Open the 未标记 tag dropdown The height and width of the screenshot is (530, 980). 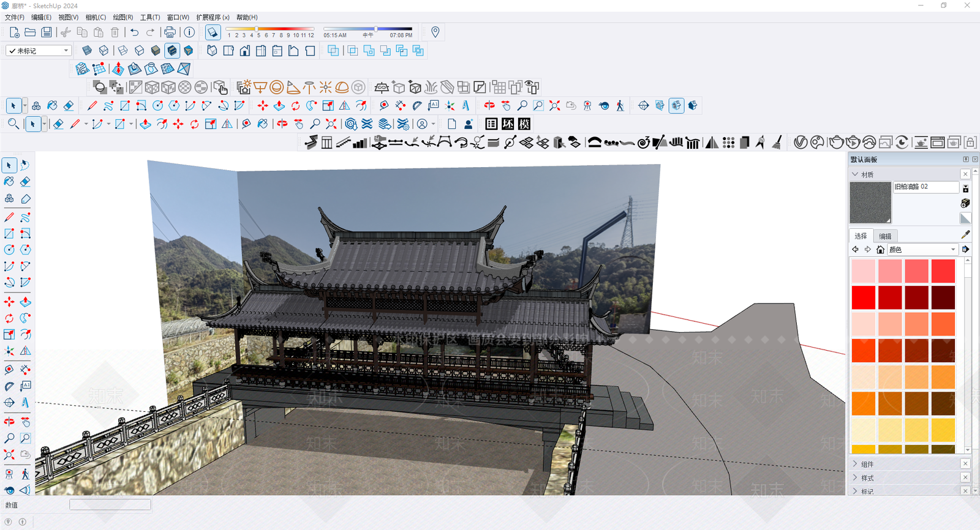(39, 51)
